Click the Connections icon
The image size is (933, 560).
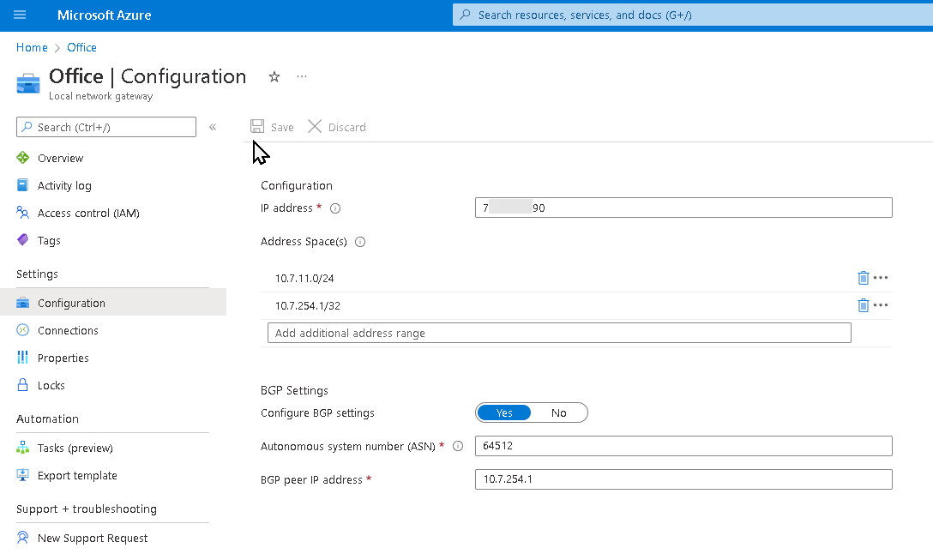[22, 329]
